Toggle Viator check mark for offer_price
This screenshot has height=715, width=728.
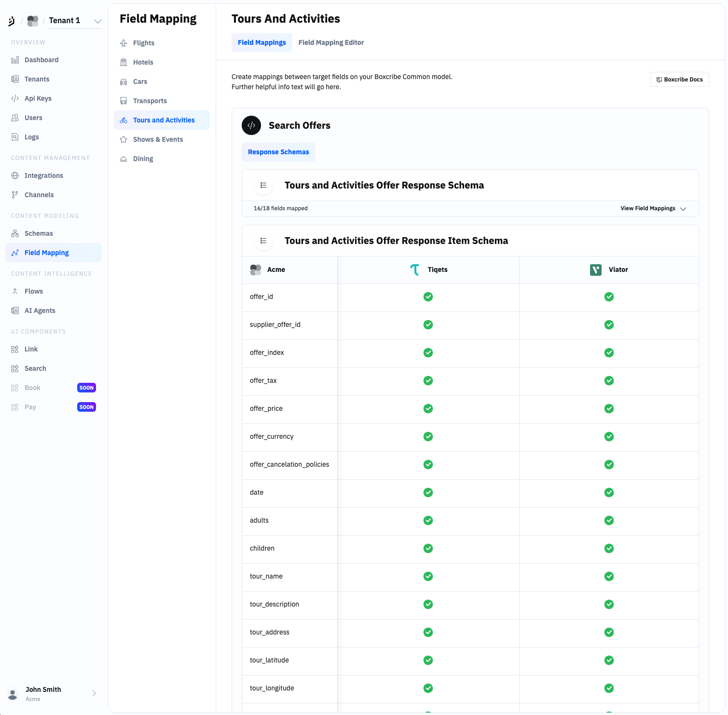[609, 408]
